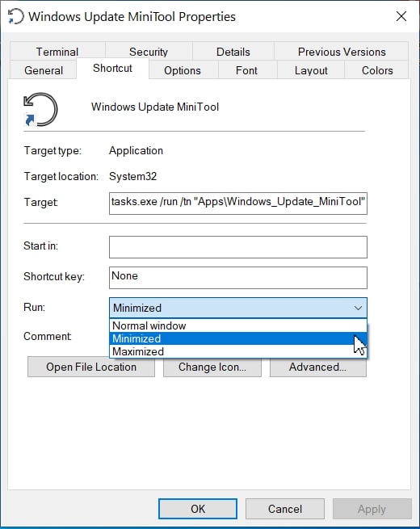Screen dimensions: 420x529
Task: Open the Advanced settings button
Action: (317, 367)
